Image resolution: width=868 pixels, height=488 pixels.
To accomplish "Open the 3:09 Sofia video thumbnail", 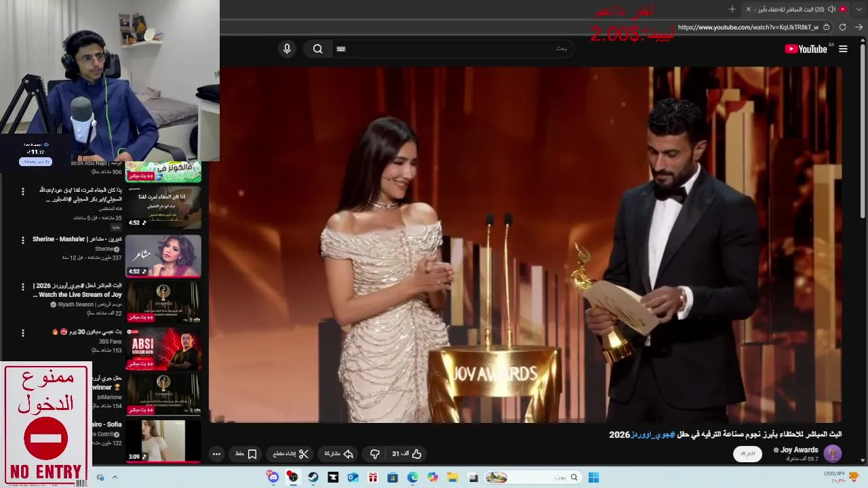I will (163, 441).
